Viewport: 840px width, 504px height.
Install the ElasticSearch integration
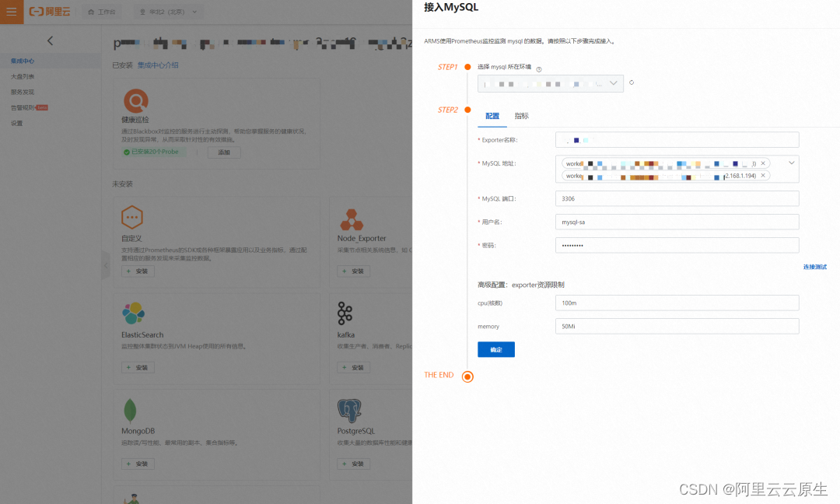pos(138,367)
